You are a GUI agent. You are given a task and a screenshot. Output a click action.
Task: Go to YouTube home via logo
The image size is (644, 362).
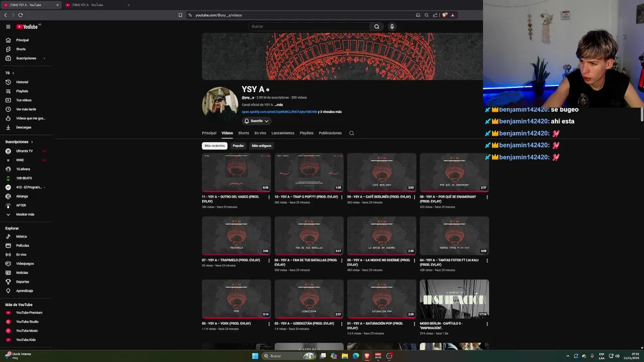(28, 27)
